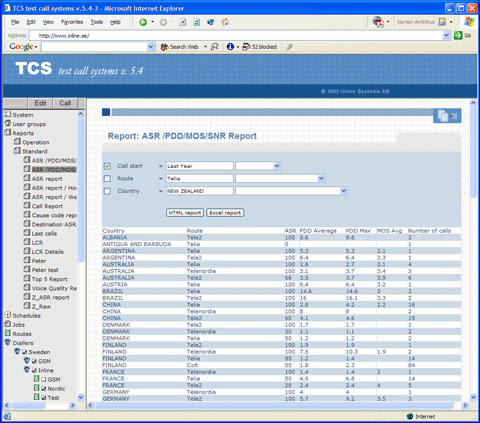The width and height of the screenshot is (480, 423).
Task: Click the Call button above tree
Action: (65, 103)
